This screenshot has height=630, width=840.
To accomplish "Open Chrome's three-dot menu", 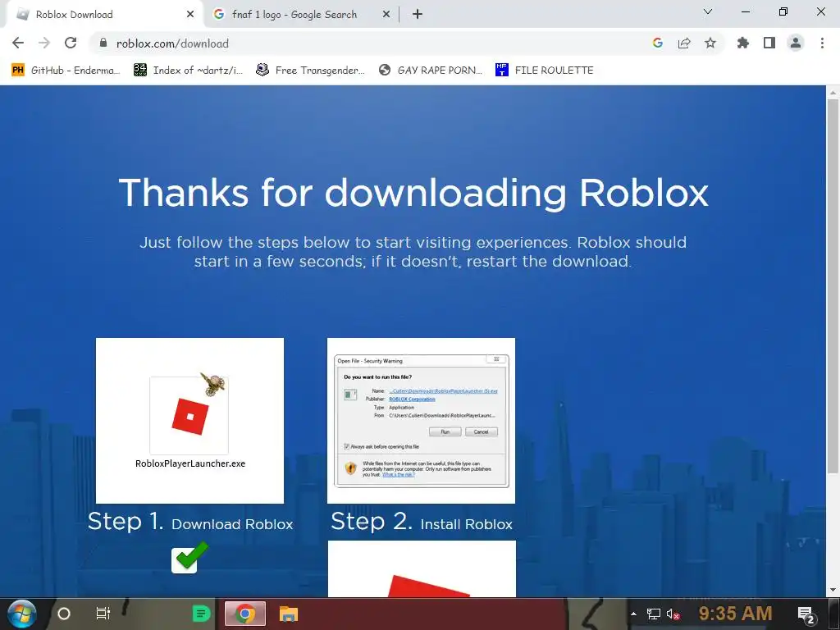I will click(x=822, y=43).
